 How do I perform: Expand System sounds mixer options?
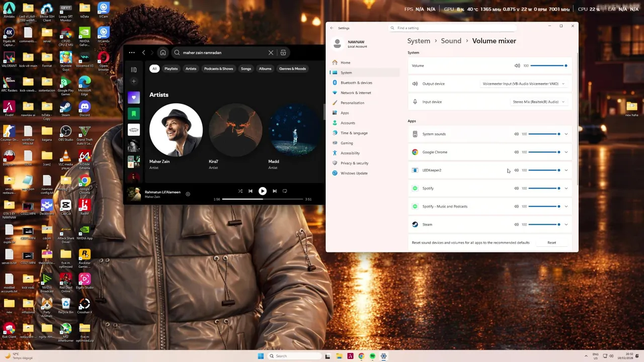click(566, 134)
